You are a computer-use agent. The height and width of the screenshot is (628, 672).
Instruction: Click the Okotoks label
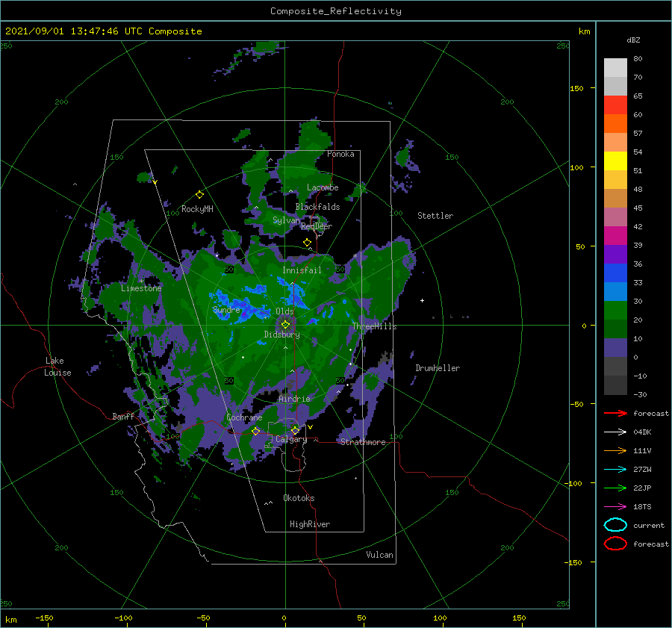[x=299, y=498]
